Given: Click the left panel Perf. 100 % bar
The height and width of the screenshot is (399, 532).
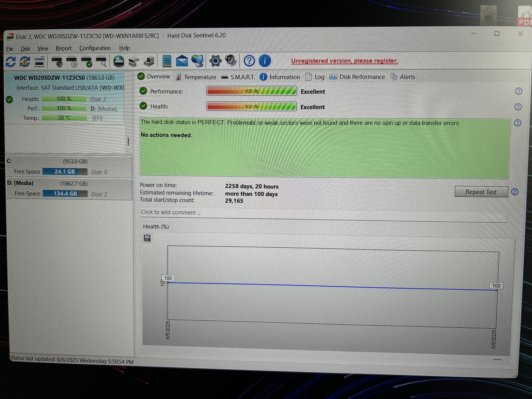Looking at the screenshot, I should tap(64, 108).
